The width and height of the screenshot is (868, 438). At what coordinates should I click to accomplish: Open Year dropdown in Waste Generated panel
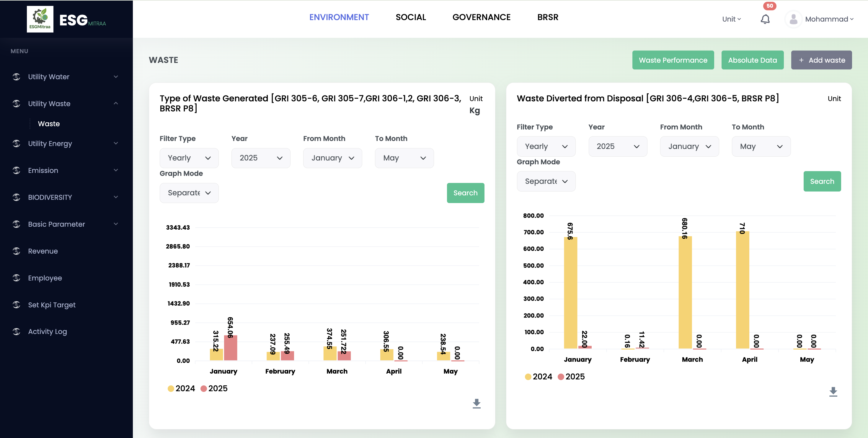coord(260,158)
